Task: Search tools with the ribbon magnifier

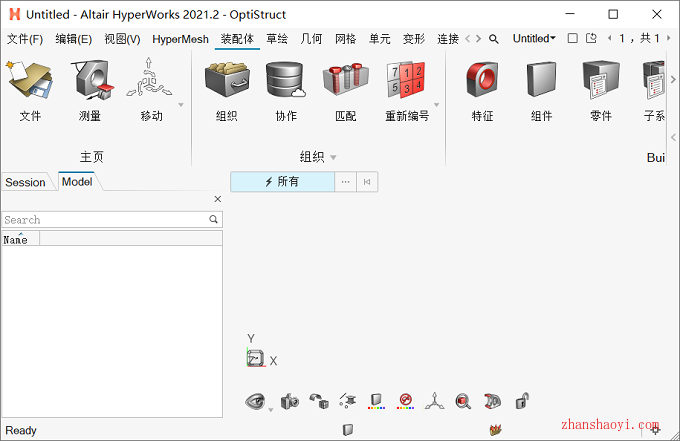Action: click(x=494, y=39)
